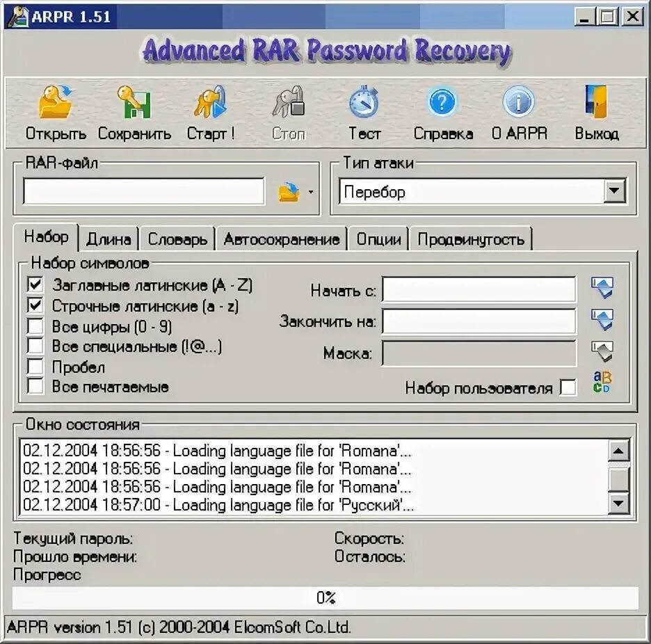
Task: Click the Текущий пароль label
Action: pos(73,538)
